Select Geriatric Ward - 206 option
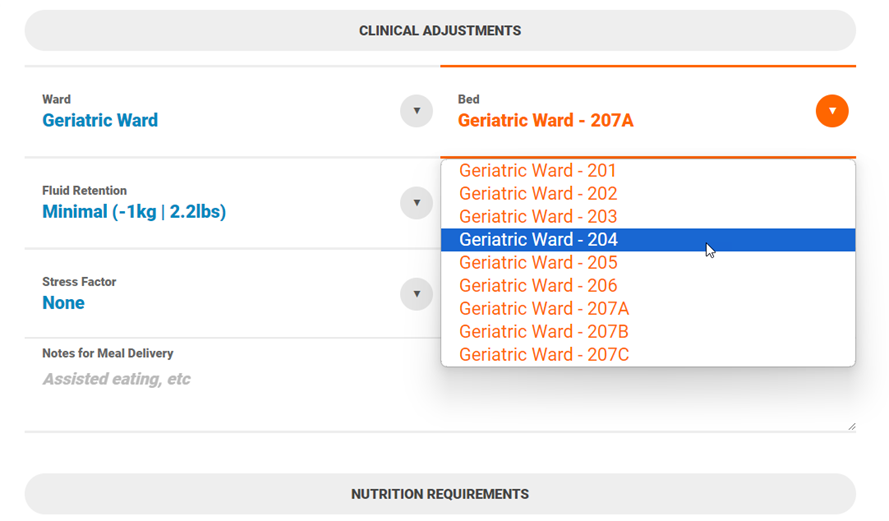 coord(538,286)
